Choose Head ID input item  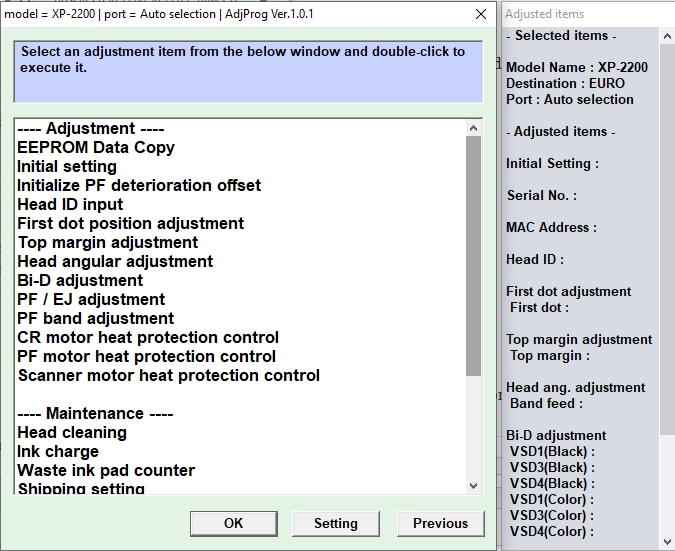pyautogui.click(x=70, y=204)
